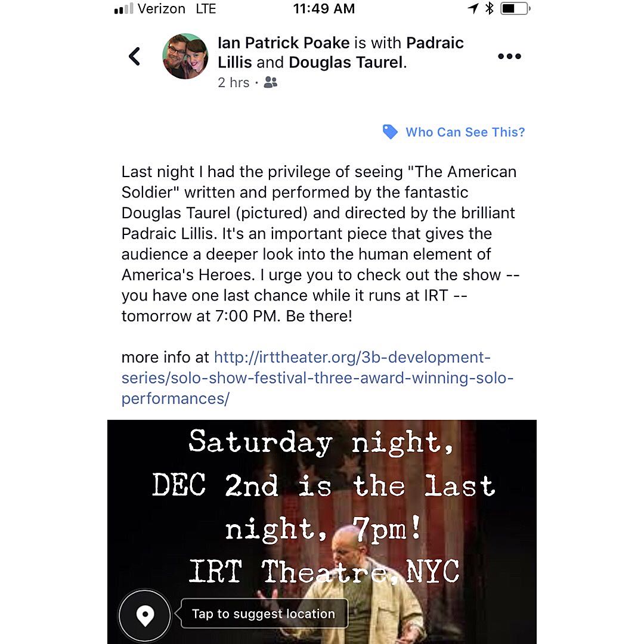
Task: Tap the post text about 'The American Soldier'
Action: [x=320, y=244]
